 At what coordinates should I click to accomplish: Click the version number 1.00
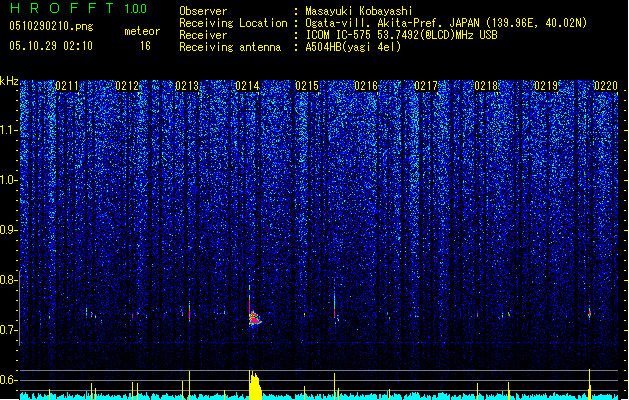click(135, 9)
